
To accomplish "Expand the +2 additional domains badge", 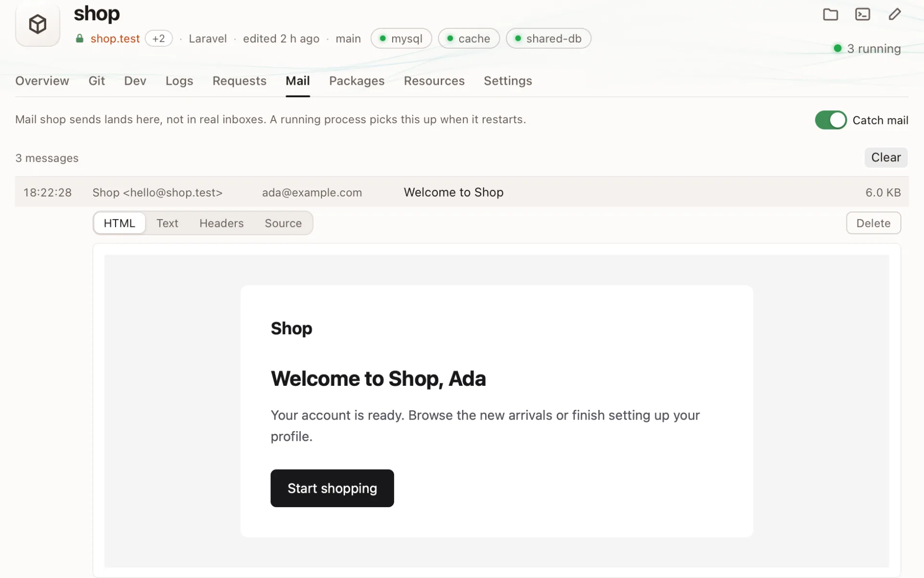I will (x=159, y=39).
